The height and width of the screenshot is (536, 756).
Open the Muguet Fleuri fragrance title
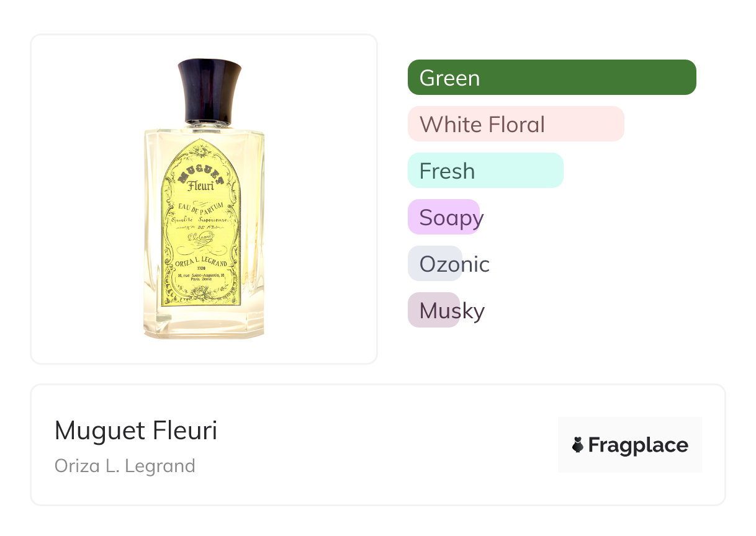pos(136,431)
